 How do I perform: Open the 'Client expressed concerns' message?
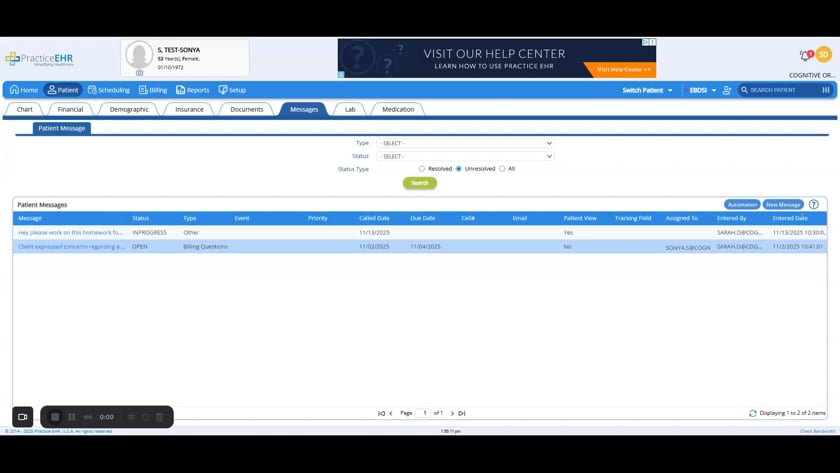pyautogui.click(x=71, y=247)
